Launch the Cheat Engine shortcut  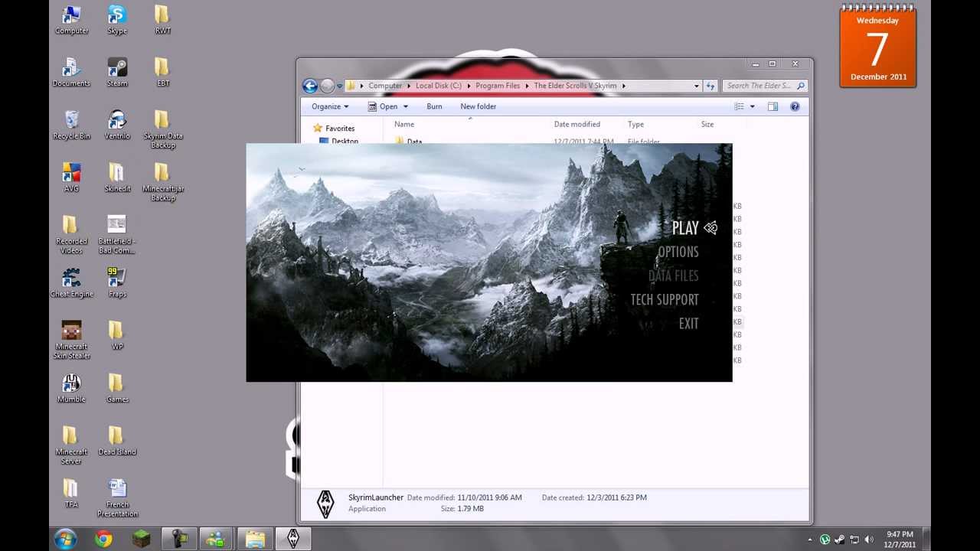(71, 283)
